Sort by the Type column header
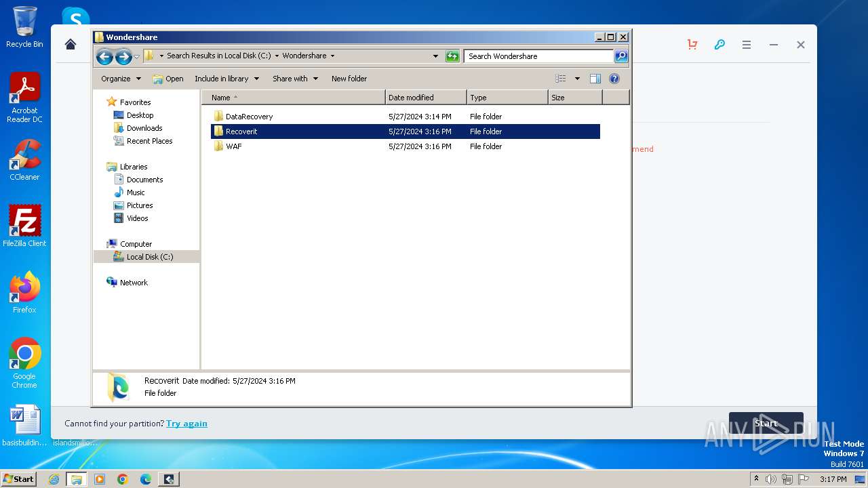 (507, 98)
